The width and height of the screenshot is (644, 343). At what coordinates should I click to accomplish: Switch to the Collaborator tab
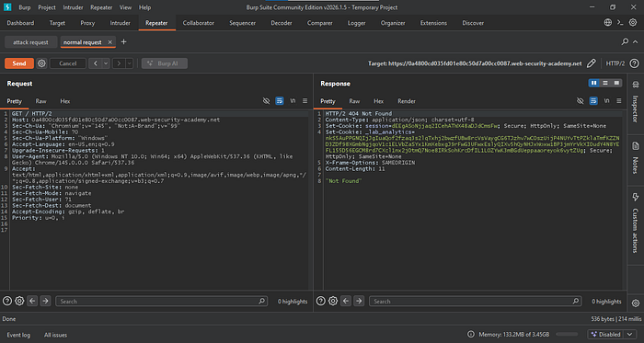click(x=199, y=23)
